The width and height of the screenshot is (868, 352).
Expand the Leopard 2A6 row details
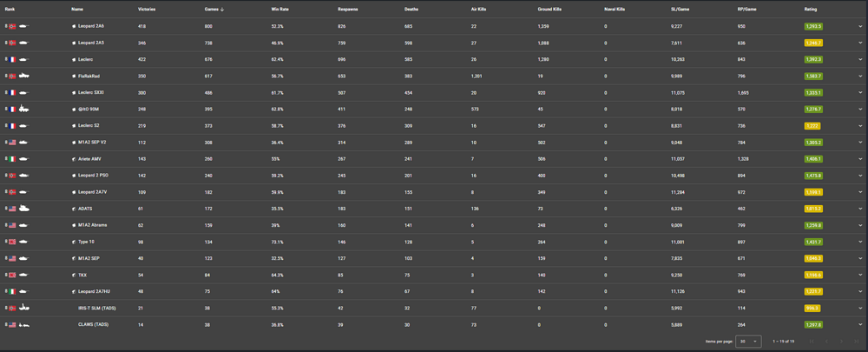860,26
